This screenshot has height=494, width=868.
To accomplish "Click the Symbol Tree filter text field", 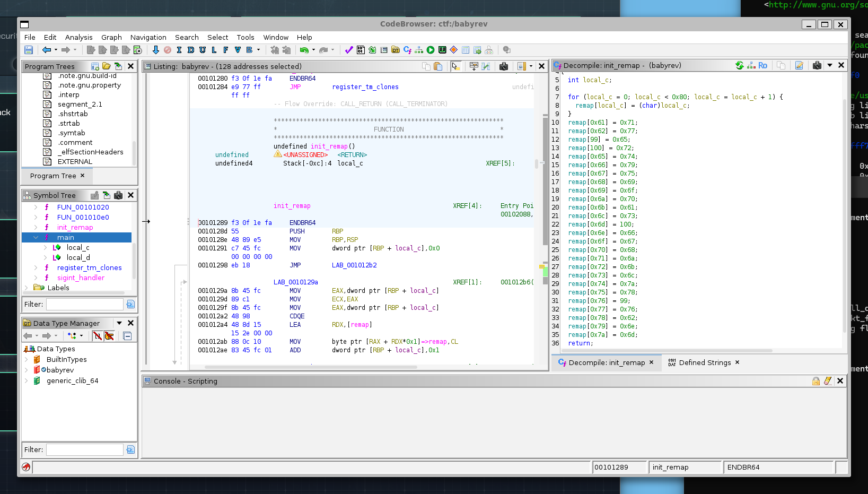I will (x=85, y=305).
